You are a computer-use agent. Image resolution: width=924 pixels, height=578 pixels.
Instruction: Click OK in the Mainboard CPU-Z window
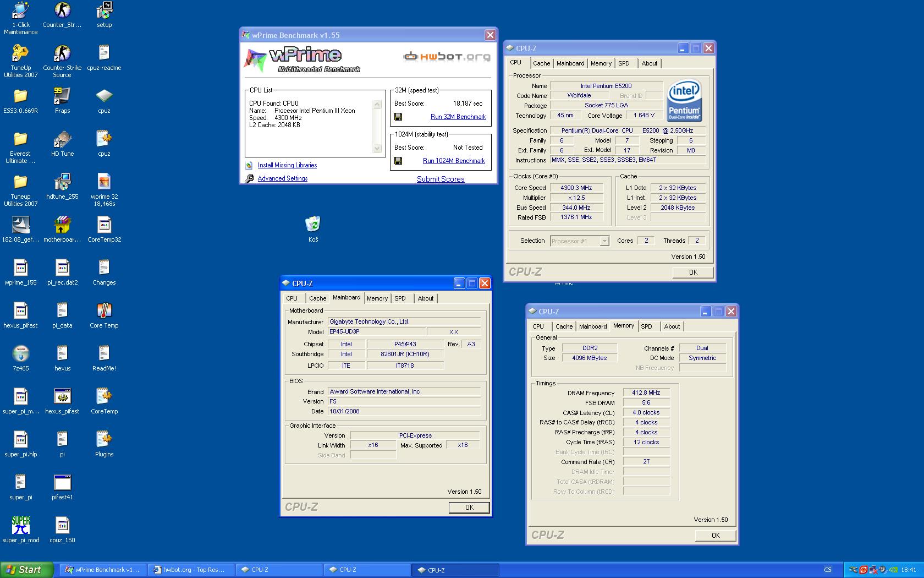[469, 508]
